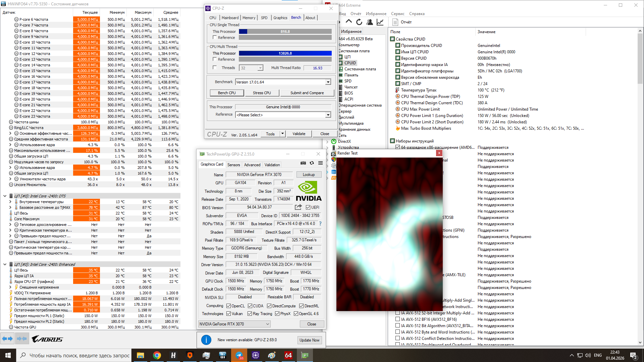644x362 pixels.
Task: Click the GPU-Z screenshot camera icon
Action: coord(303,163)
